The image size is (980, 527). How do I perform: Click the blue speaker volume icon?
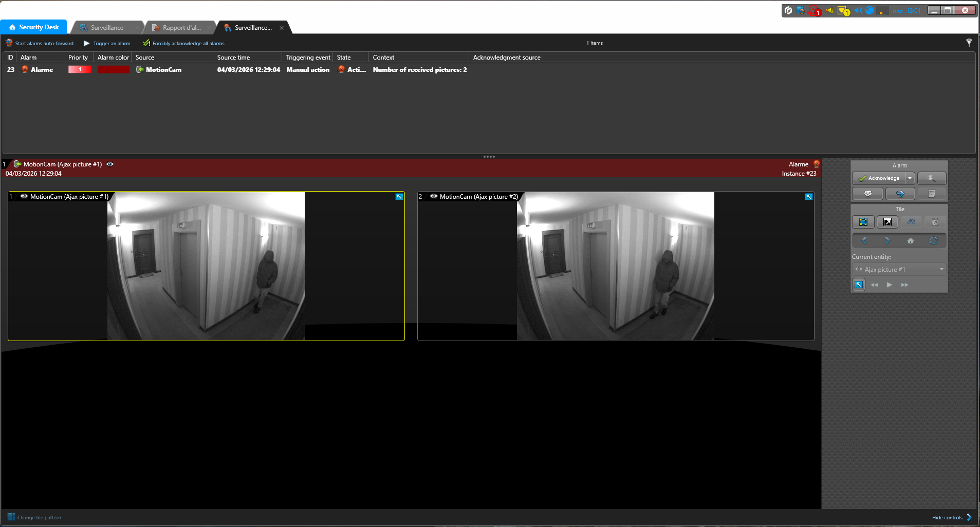click(x=857, y=11)
